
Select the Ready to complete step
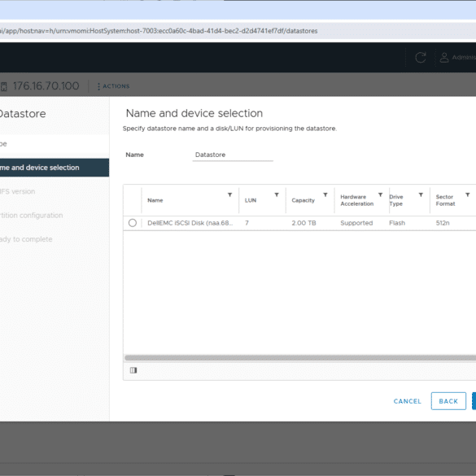pos(26,239)
